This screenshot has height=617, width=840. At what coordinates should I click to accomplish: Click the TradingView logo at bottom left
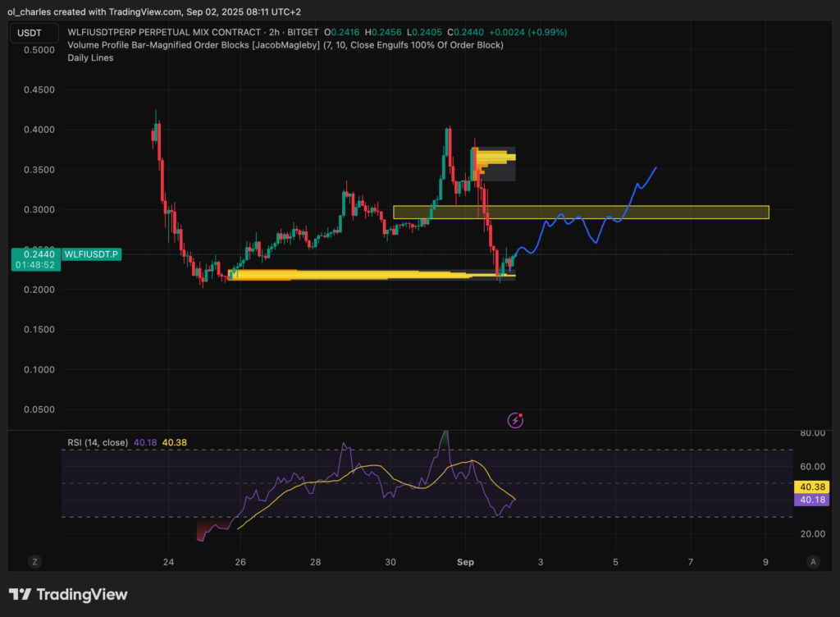(x=69, y=594)
